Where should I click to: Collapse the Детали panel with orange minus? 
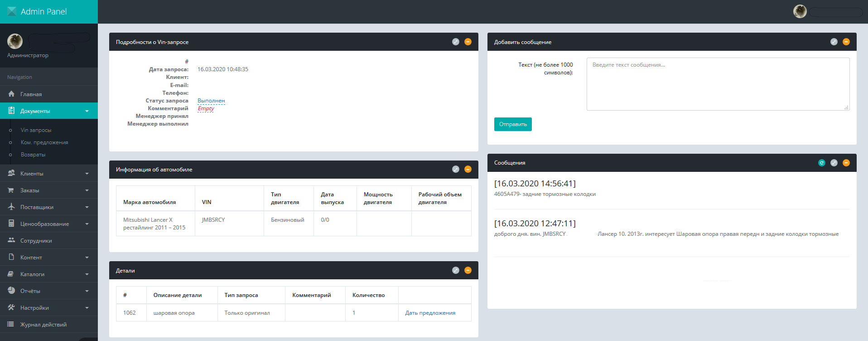[x=468, y=270]
